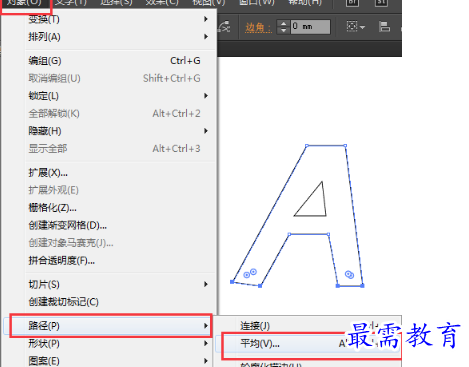Select the top-right anchor point of letter A
Image resolution: width=469 pixels, height=367 pixels.
pyautogui.click(x=345, y=146)
